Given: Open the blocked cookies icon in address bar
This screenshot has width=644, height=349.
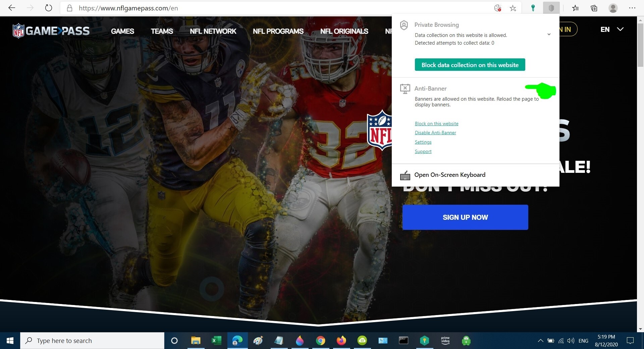Looking at the screenshot, I should click(498, 8).
